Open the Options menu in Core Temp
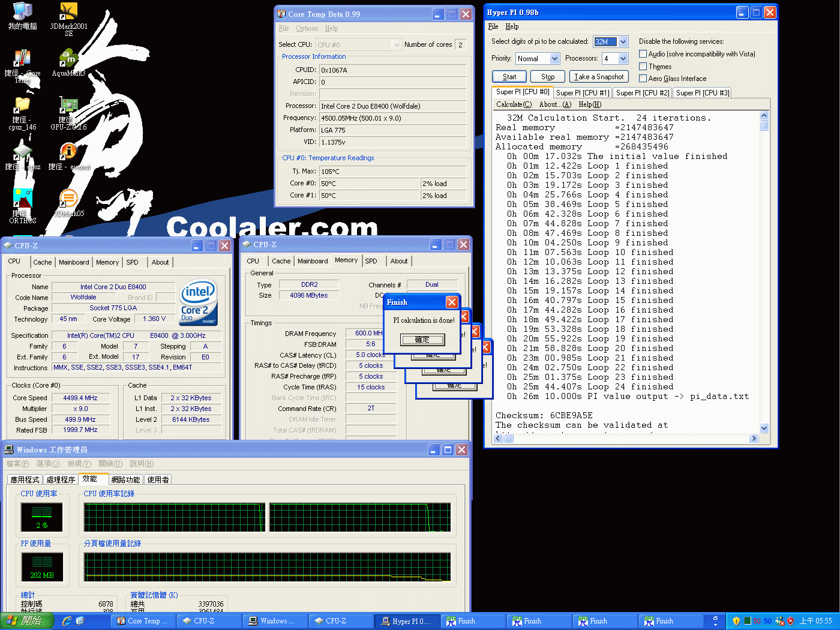 (x=307, y=28)
